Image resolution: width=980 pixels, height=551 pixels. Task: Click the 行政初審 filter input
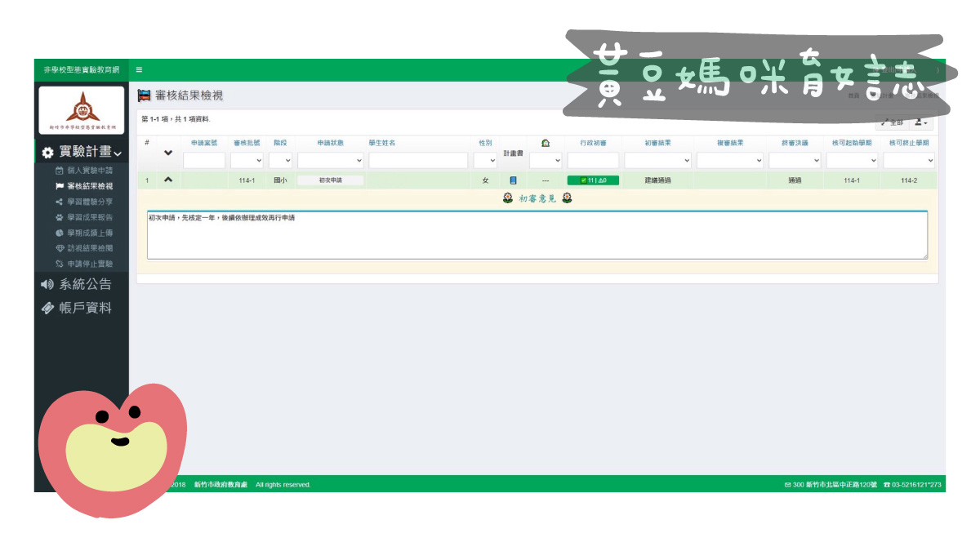click(594, 160)
